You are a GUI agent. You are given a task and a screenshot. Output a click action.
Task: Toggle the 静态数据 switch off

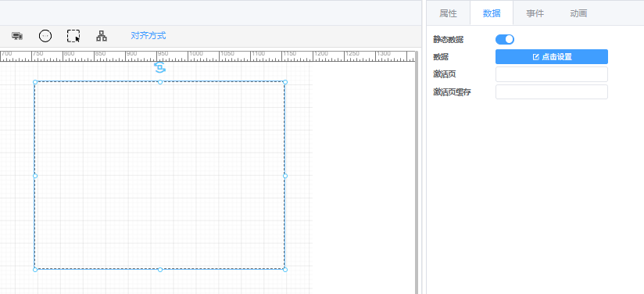[x=505, y=39]
